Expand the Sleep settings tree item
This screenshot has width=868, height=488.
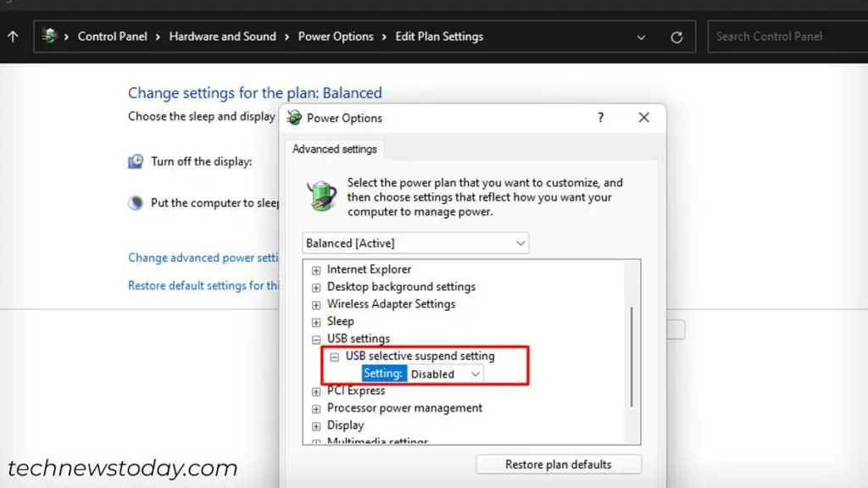315,321
